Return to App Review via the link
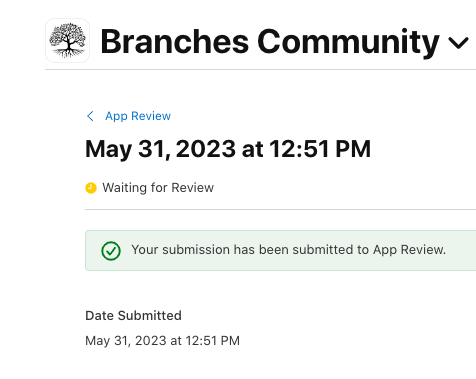Screen dimensions: 476x379 click(x=138, y=116)
